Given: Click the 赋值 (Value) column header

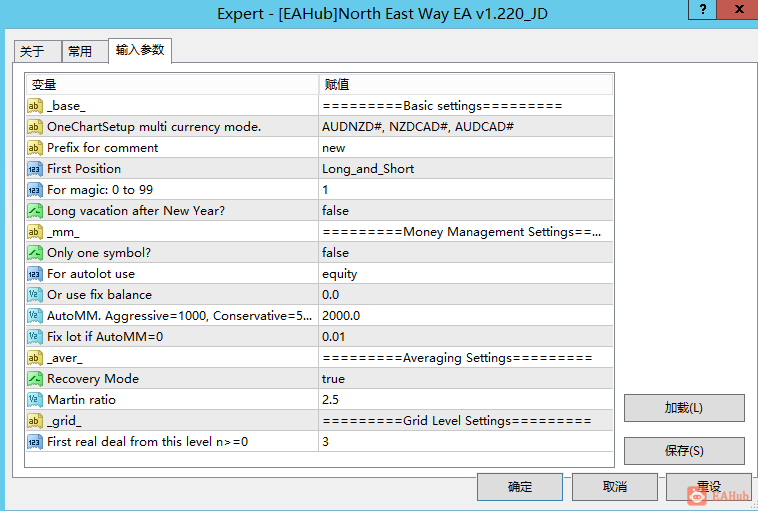Looking at the screenshot, I should point(466,85).
